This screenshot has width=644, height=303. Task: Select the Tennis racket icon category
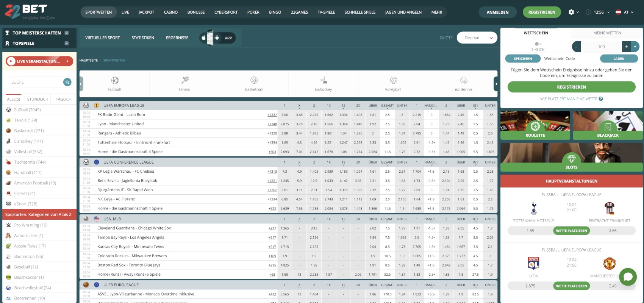(x=184, y=80)
